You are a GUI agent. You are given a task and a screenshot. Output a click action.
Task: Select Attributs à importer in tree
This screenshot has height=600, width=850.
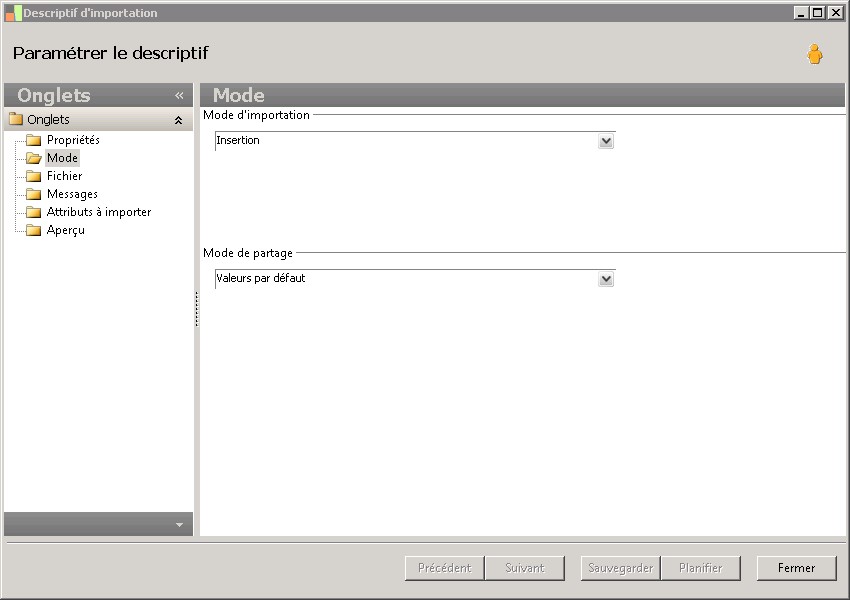pyautogui.click(x=99, y=212)
